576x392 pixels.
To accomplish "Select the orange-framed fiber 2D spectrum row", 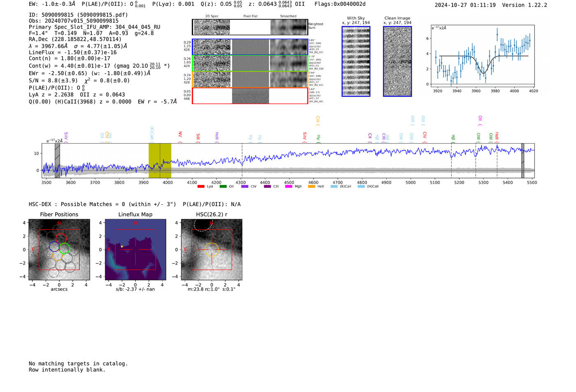I will click(250, 79).
